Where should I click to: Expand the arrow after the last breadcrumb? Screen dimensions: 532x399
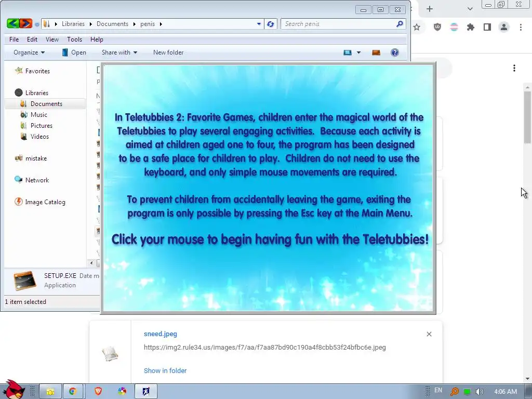(161, 24)
